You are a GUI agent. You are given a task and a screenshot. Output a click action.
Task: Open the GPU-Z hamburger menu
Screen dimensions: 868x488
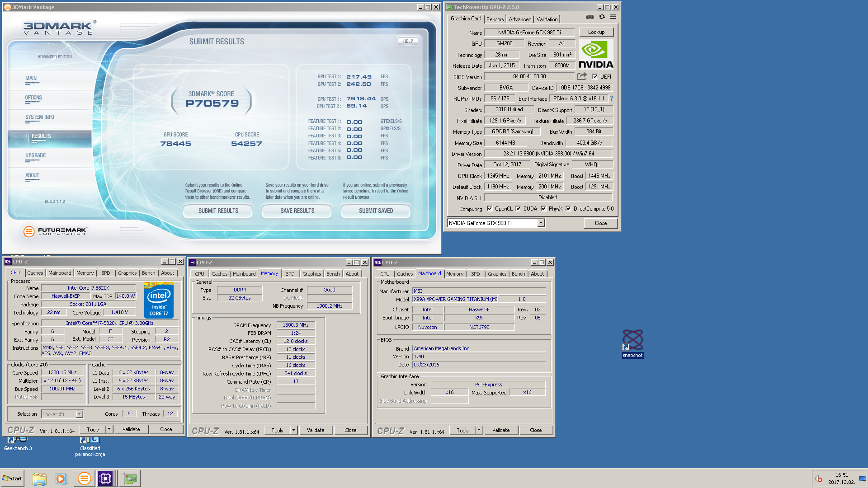tap(613, 17)
